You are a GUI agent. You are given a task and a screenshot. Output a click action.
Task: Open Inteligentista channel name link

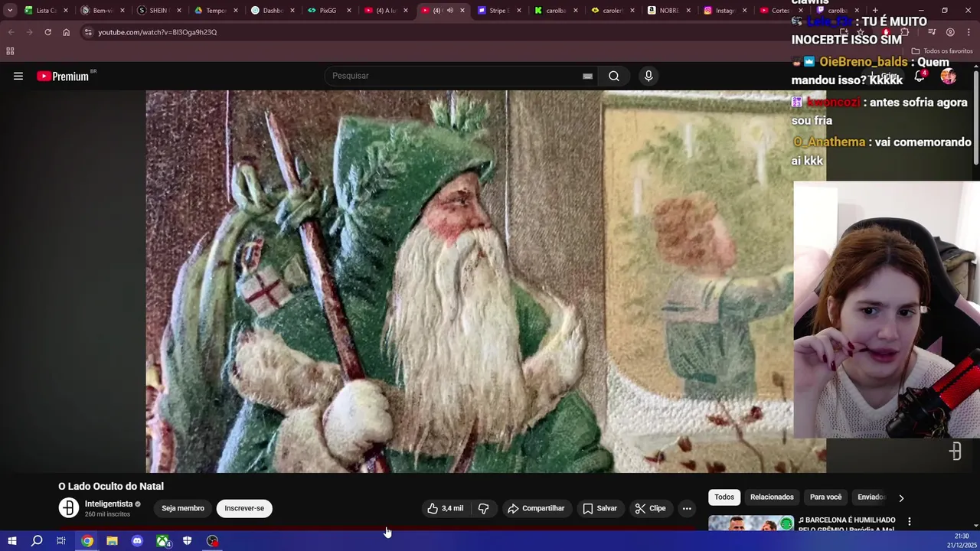tap(109, 504)
